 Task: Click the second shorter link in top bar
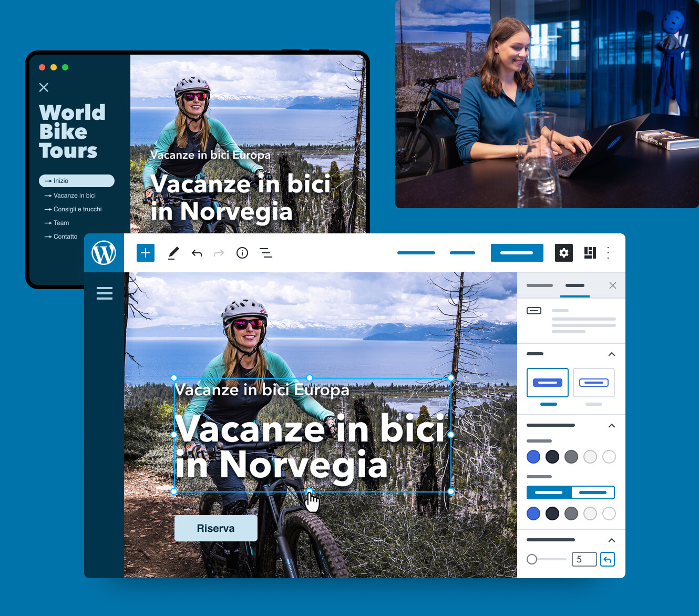point(462,253)
